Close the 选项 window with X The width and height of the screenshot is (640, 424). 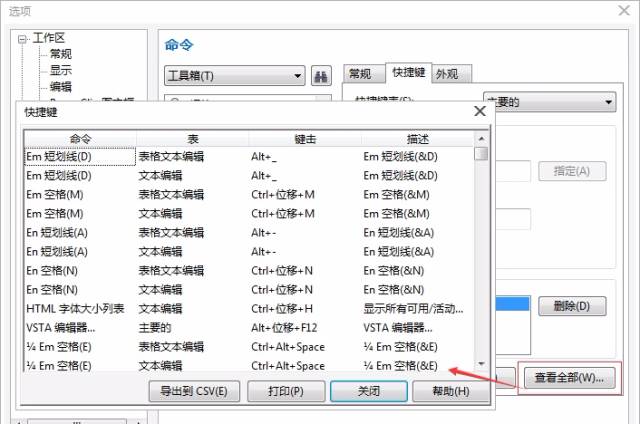coord(621,11)
